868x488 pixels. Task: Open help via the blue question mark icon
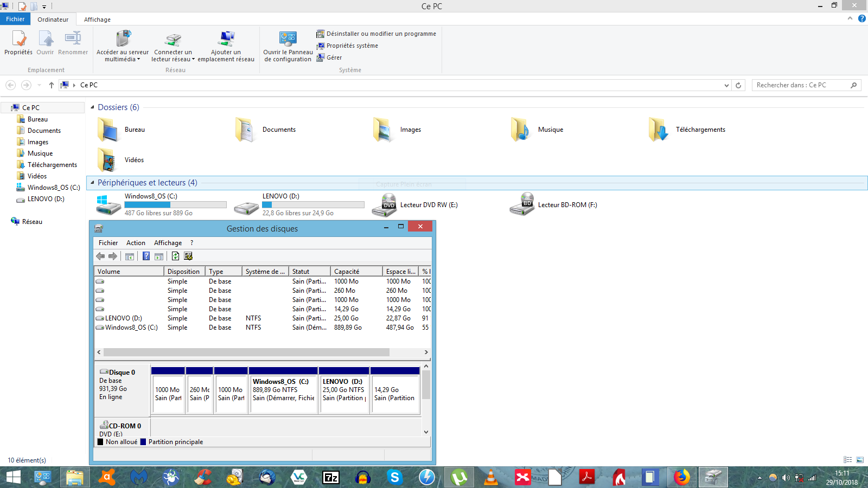146,256
